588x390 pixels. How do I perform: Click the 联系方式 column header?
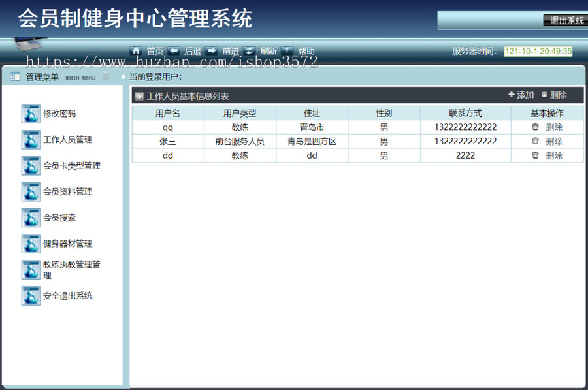465,113
